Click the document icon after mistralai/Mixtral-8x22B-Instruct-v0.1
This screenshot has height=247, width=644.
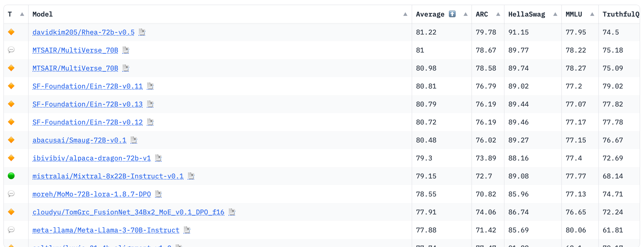(191, 176)
